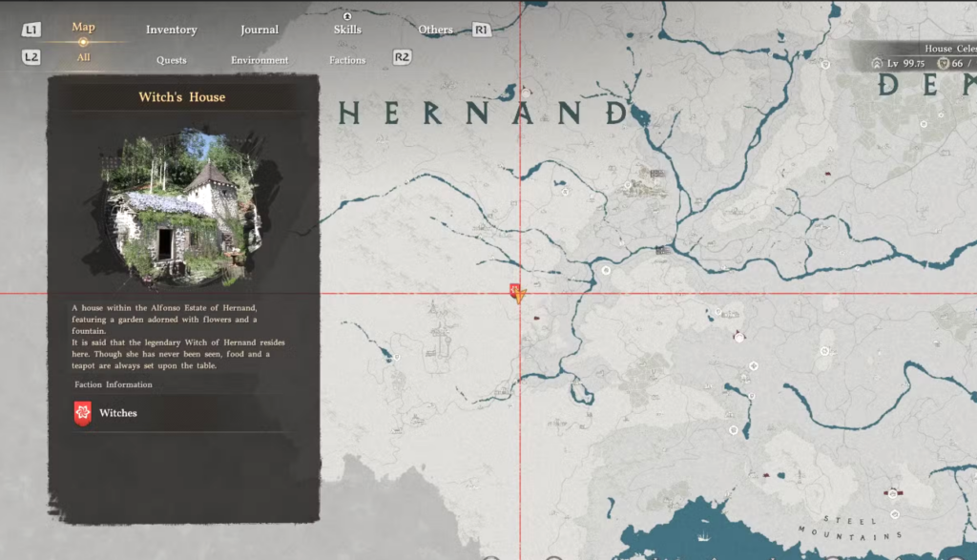Filter map by Environment
This screenshot has width=977, height=560.
(260, 60)
